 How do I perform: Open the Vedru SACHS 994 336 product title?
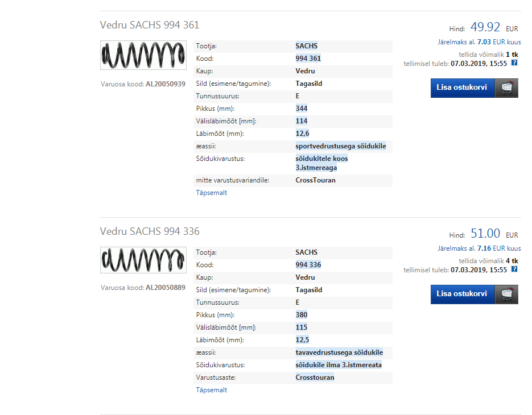(x=150, y=231)
